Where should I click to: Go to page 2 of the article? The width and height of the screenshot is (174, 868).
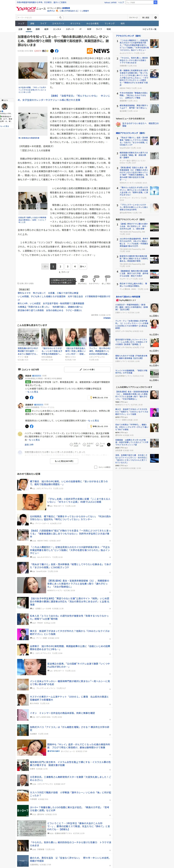pyautogui.click(x=60, y=266)
